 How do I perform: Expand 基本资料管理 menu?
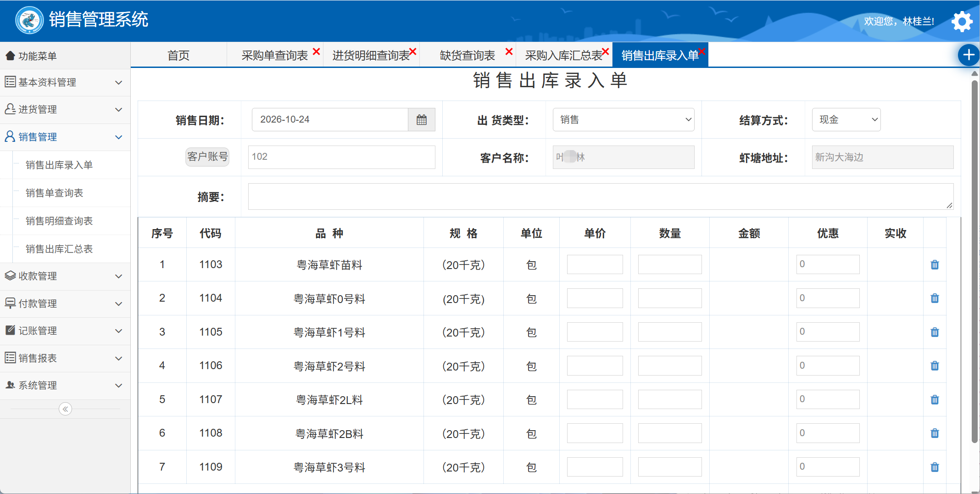(x=65, y=83)
